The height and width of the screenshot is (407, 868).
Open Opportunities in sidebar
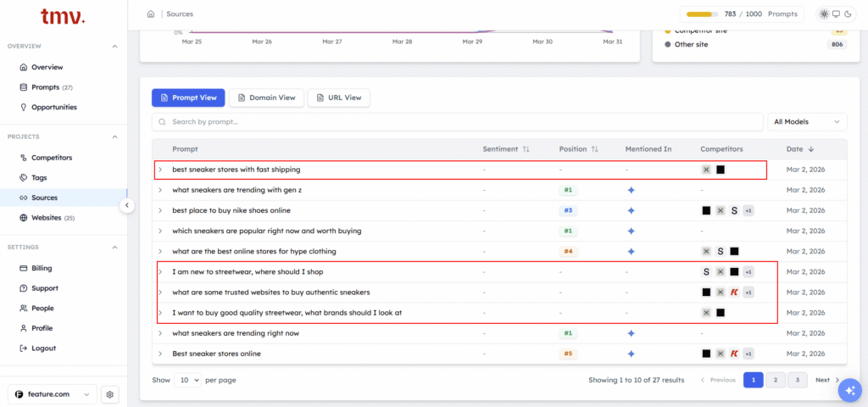point(53,107)
